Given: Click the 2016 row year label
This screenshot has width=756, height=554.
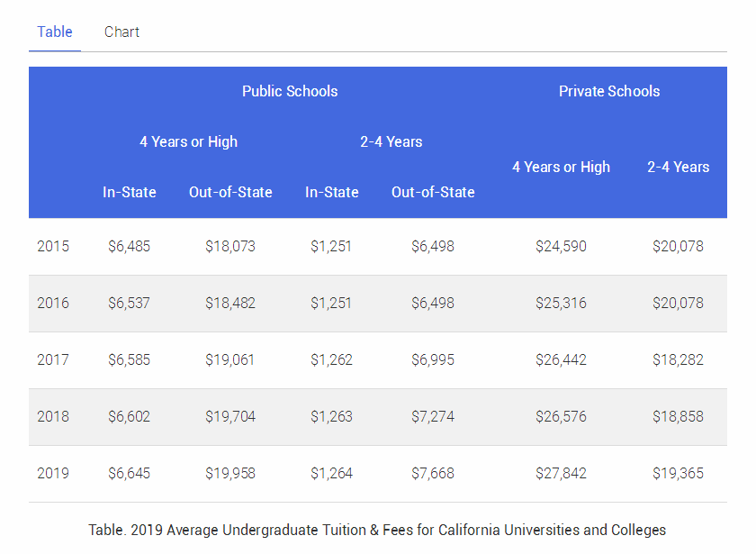Looking at the screenshot, I should 53,303.
